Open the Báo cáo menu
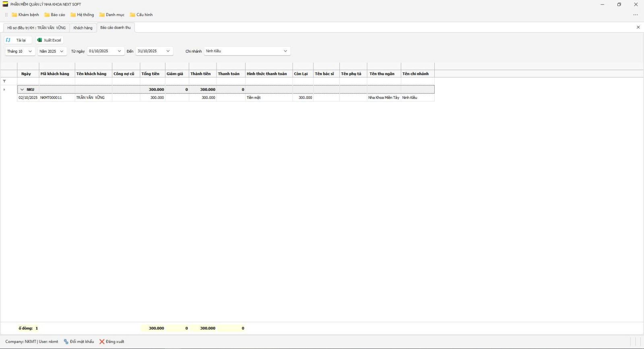 click(x=55, y=15)
